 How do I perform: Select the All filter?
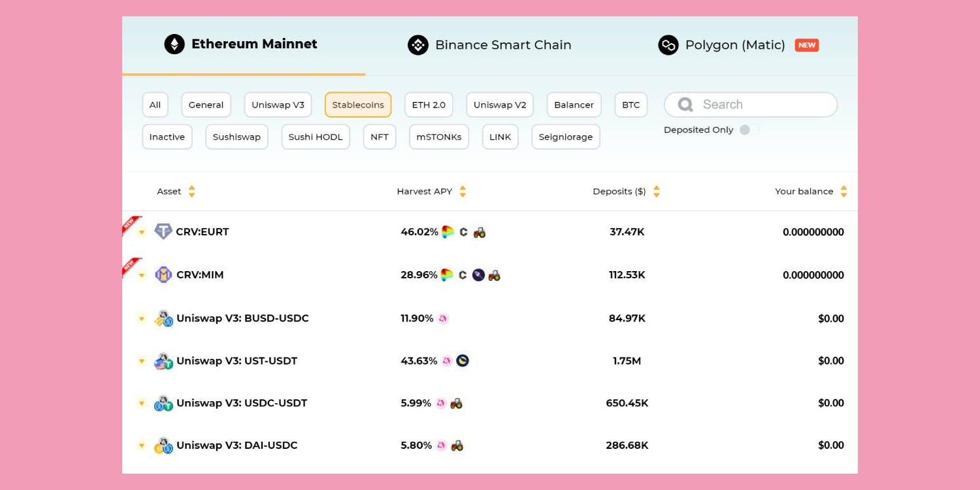155,105
